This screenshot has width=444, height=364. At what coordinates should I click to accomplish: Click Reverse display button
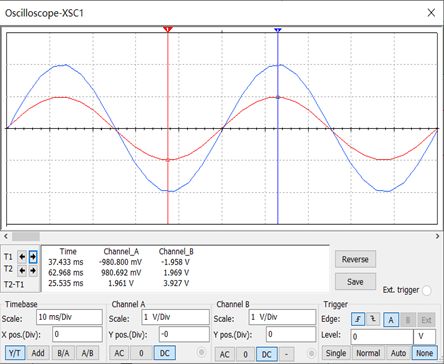coord(355,259)
